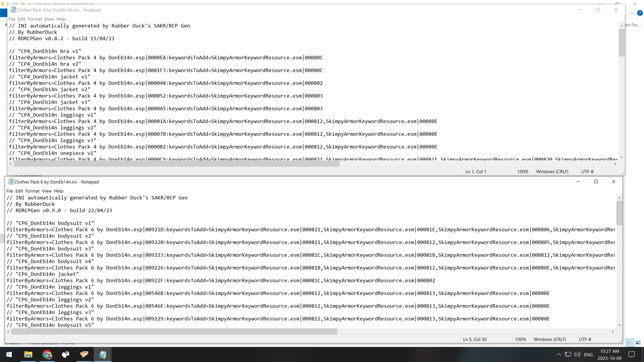Open View menu in Clothes Pack 6 Notepad
Viewport: 644px width, 362px height.
click(x=47, y=191)
